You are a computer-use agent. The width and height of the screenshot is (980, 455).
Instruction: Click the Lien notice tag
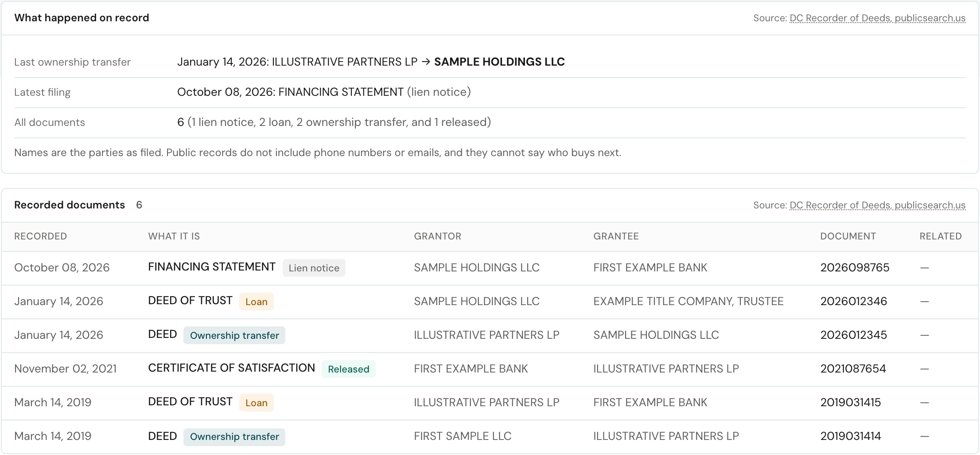coord(314,268)
